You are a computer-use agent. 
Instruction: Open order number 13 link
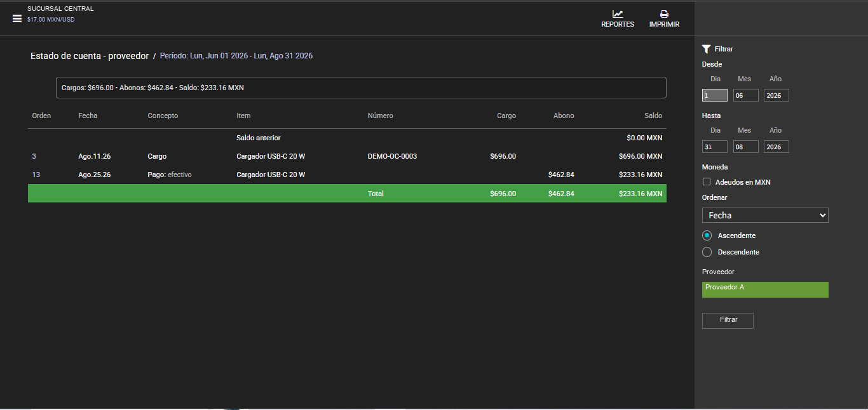pos(36,175)
